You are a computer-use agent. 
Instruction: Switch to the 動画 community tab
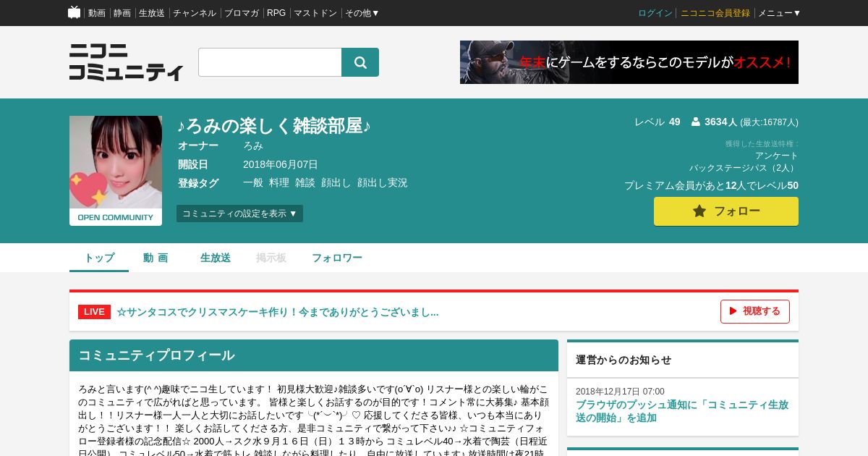tap(156, 258)
